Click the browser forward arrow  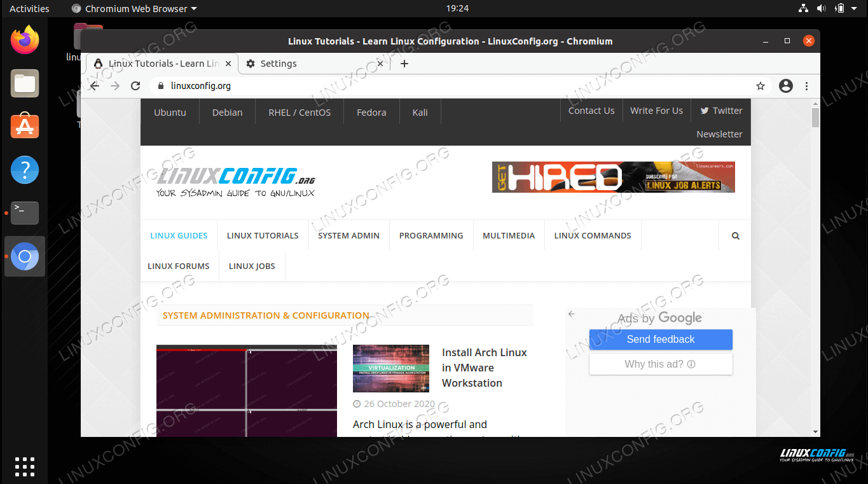(x=115, y=86)
